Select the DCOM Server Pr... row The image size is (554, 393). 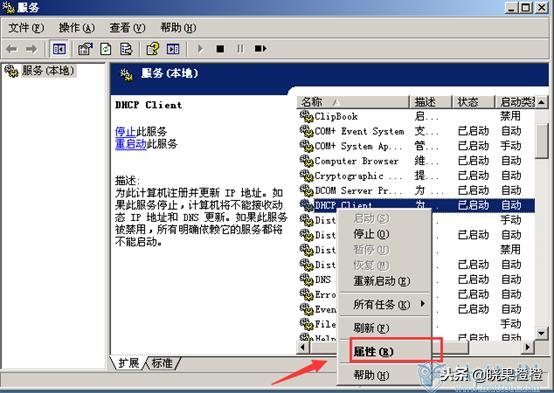(416, 190)
